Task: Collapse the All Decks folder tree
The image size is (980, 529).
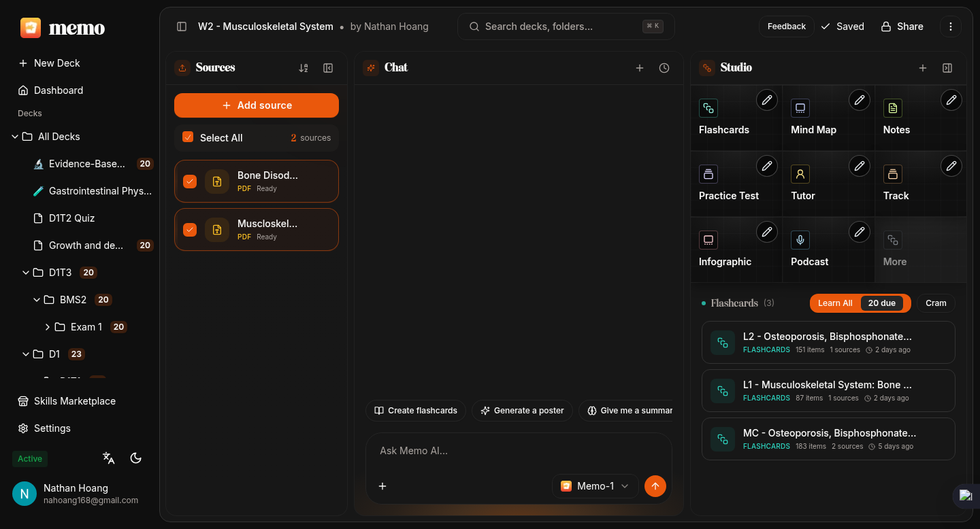Action: click(15, 137)
